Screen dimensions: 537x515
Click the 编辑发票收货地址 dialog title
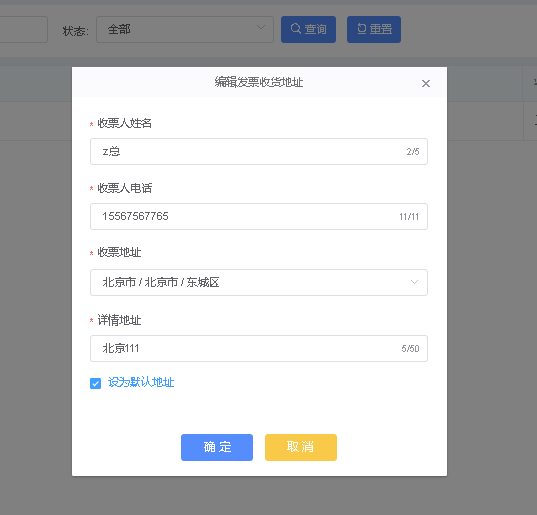[259, 82]
